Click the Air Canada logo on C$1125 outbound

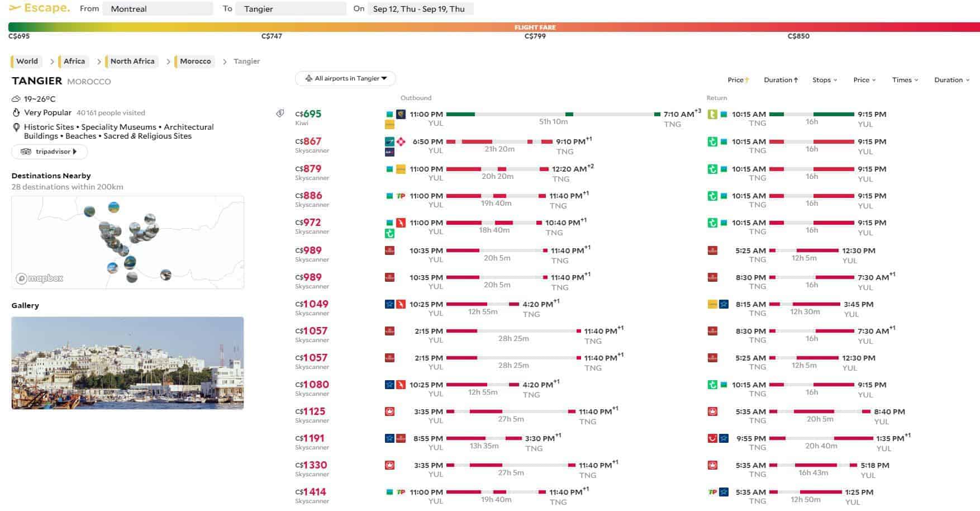(390, 411)
